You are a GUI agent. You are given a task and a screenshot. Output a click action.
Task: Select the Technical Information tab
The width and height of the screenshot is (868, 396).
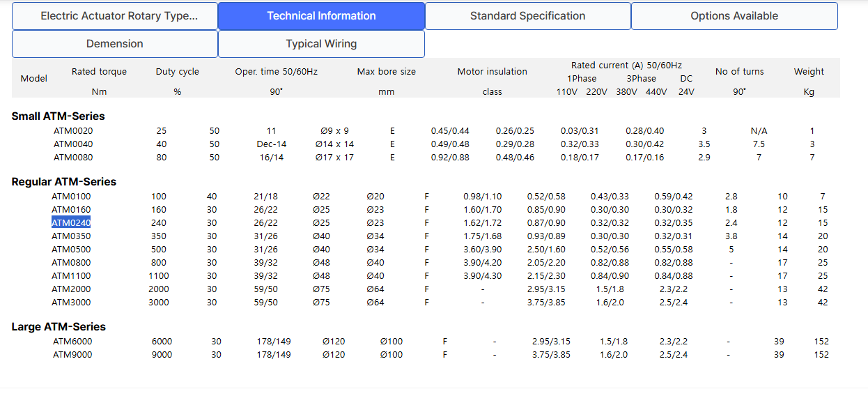[321, 16]
